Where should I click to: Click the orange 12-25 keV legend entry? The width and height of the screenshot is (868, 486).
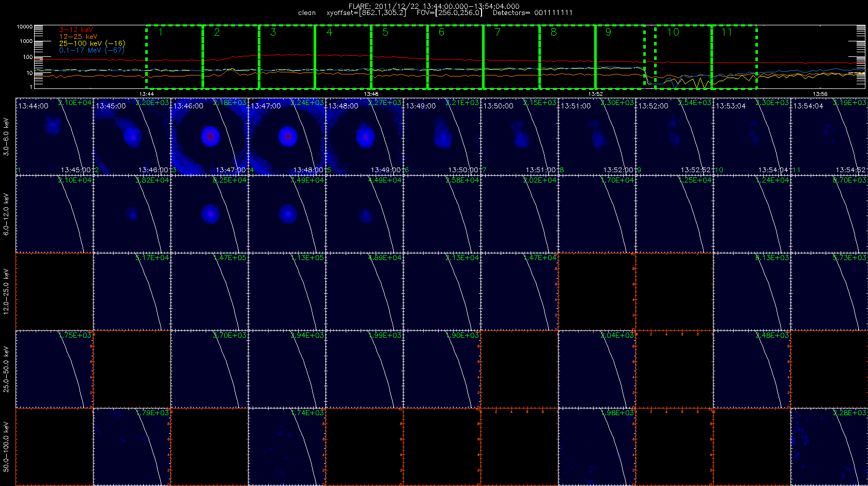78,37
